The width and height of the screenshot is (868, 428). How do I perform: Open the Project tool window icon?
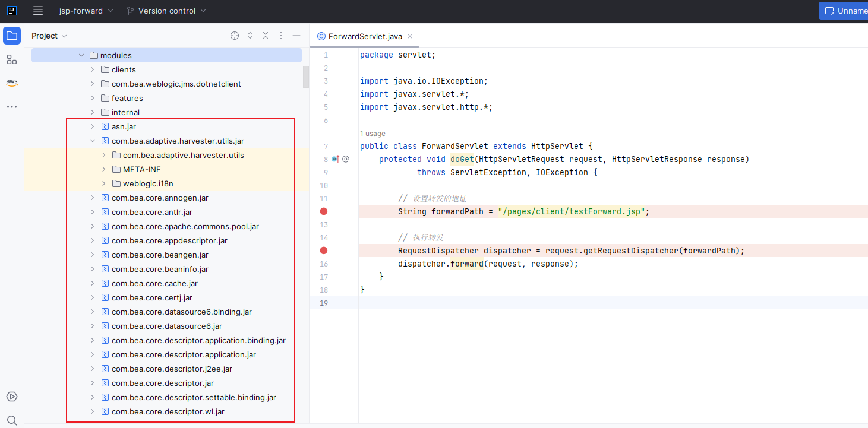pos(12,36)
